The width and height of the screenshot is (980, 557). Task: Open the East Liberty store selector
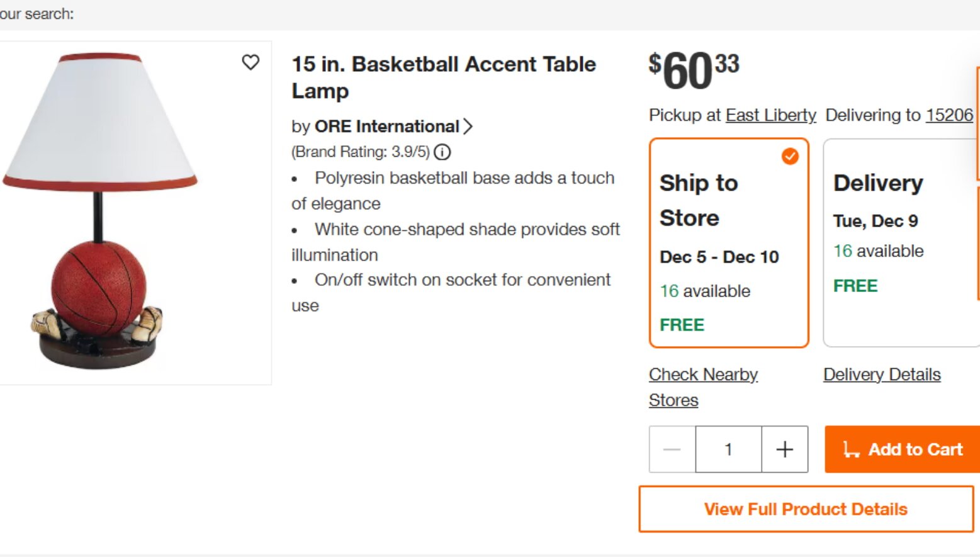770,115
